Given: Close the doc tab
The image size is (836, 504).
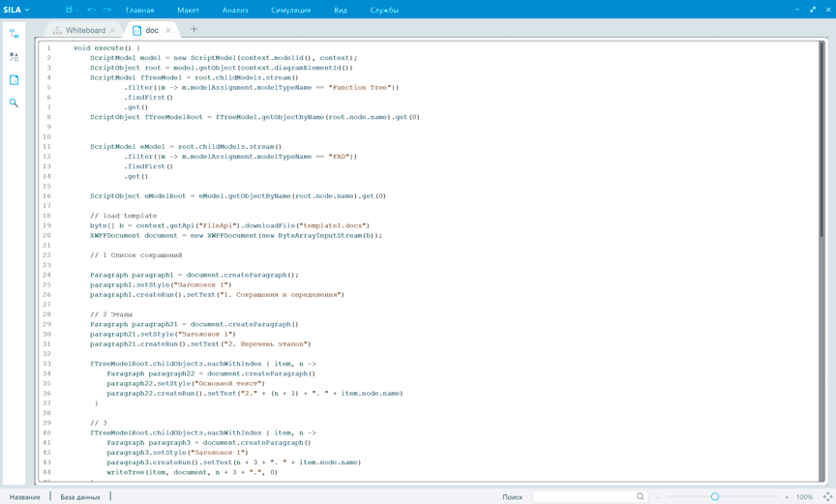Looking at the screenshot, I should tap(168, 31).
